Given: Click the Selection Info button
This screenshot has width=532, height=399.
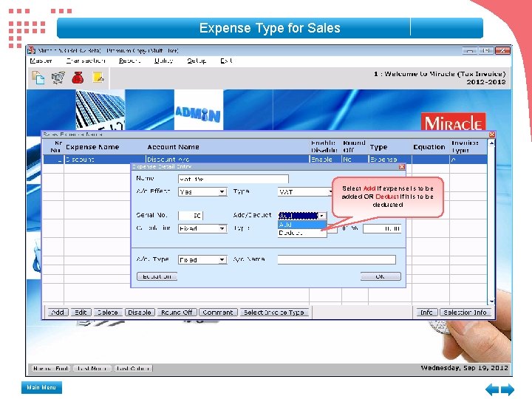Looking at the screenshot, I should click(465, 313).
